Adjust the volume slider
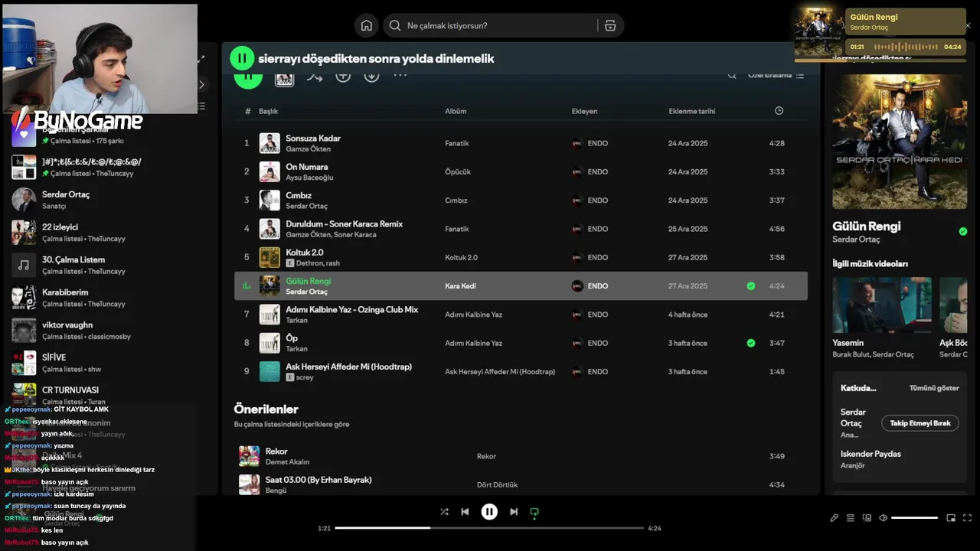980x551 pixels. coord(914,518)
